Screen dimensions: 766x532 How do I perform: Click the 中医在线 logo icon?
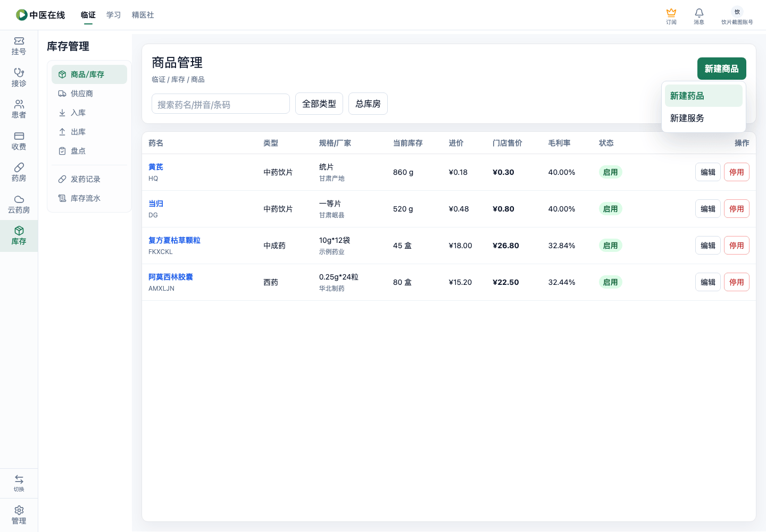pos(22,15)
